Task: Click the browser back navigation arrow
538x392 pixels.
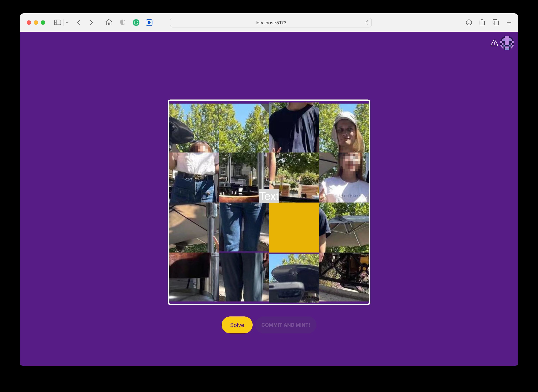Action: (79, 23)
